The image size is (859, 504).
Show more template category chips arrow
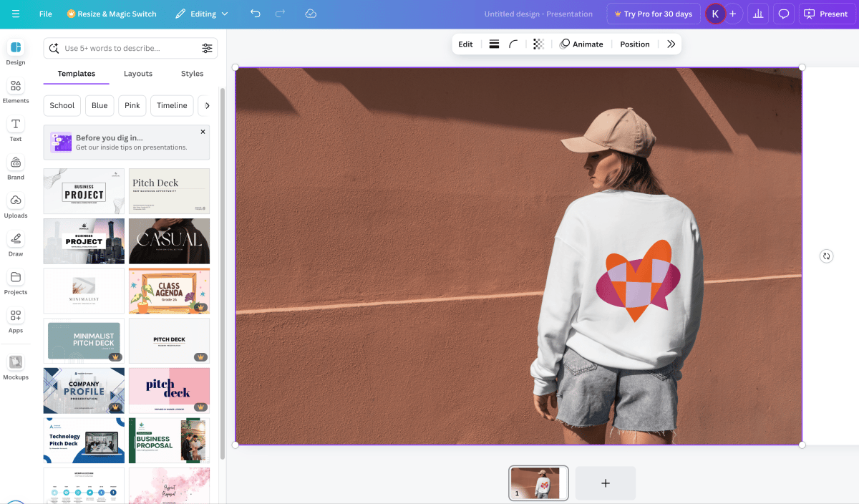tap(207, 105)
